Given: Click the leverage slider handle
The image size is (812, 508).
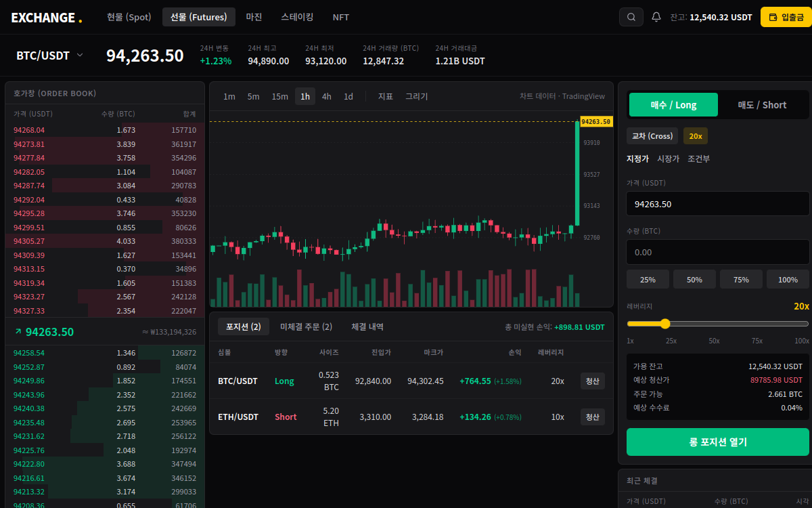Looking at the screenshot, I should [664, 324].
